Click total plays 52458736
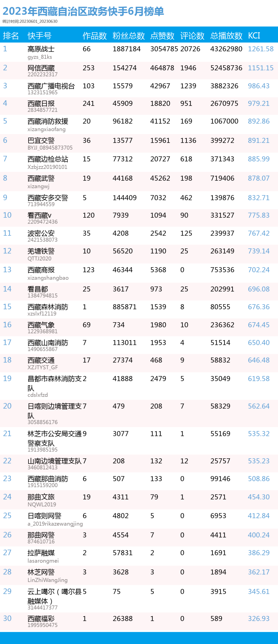Image resolution: width=278 pixels, height=644 pixels. 226,68
